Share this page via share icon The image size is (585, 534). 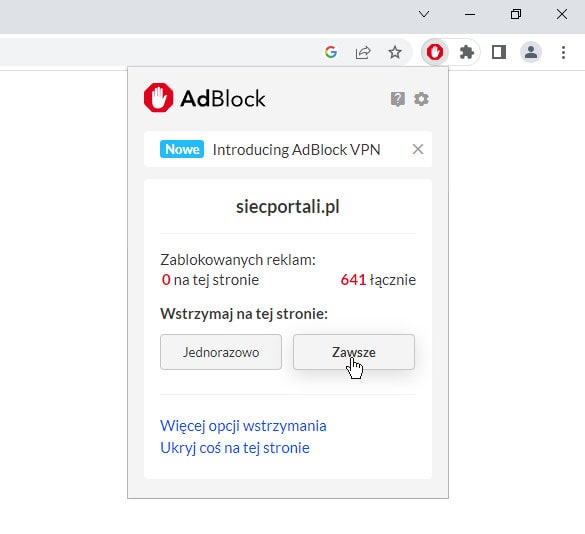point(363,52)
